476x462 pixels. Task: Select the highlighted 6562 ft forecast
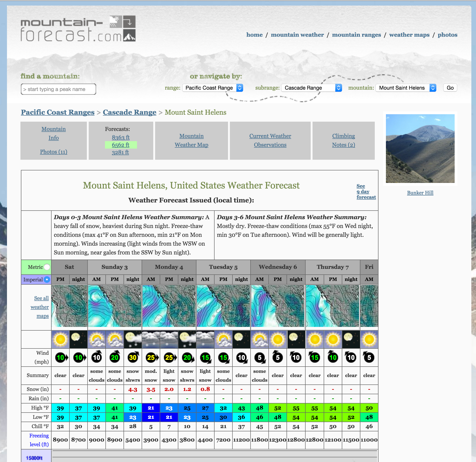121,145
